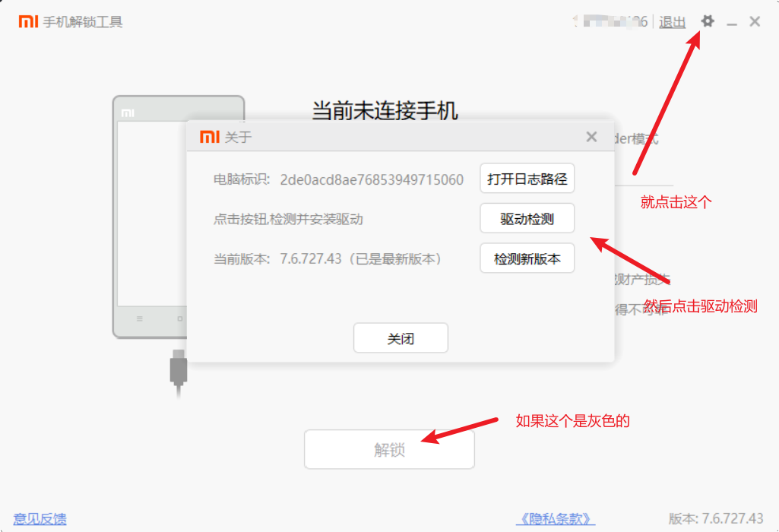Click the USB cable plug illustration
This screenshot has width=779, height=532.
point(179,372)
